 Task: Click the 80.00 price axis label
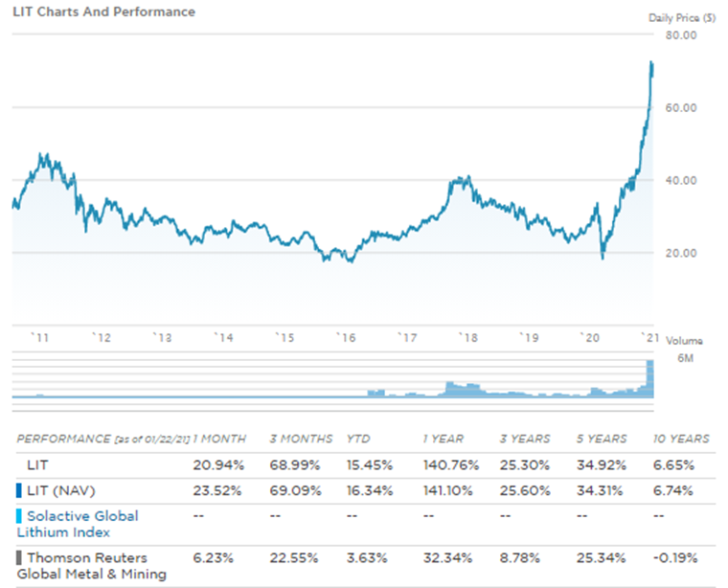coord(680,35)
